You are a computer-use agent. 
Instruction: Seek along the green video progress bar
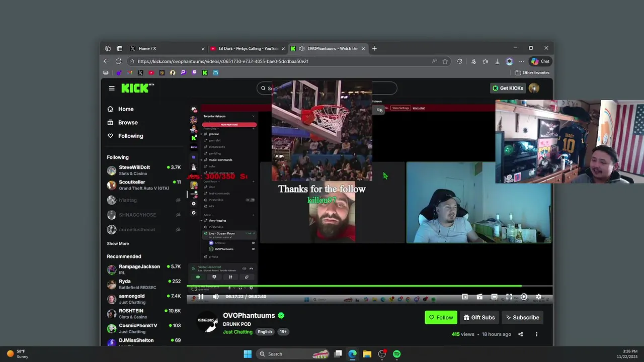pyautogui.click(x=370, y=286)
